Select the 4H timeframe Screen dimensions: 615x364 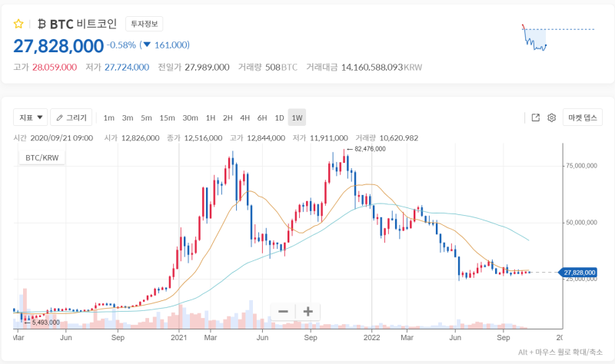pos(244,118)
